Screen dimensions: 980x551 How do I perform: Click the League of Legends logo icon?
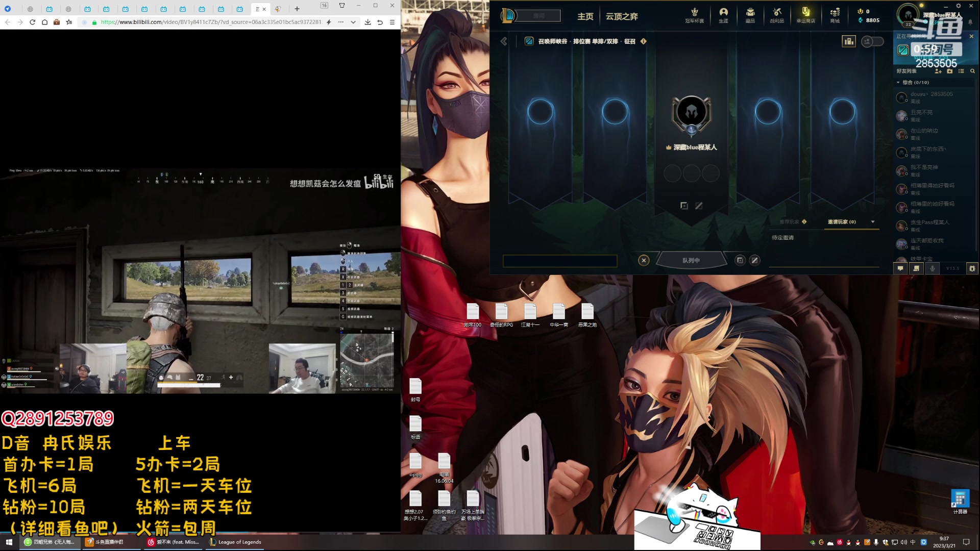(508, 16)
